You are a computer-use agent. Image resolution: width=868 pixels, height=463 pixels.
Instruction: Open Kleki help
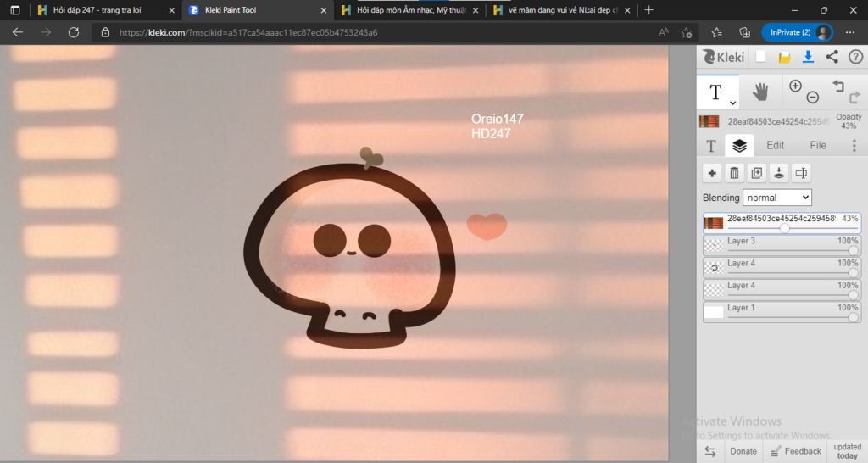[855, 57]
